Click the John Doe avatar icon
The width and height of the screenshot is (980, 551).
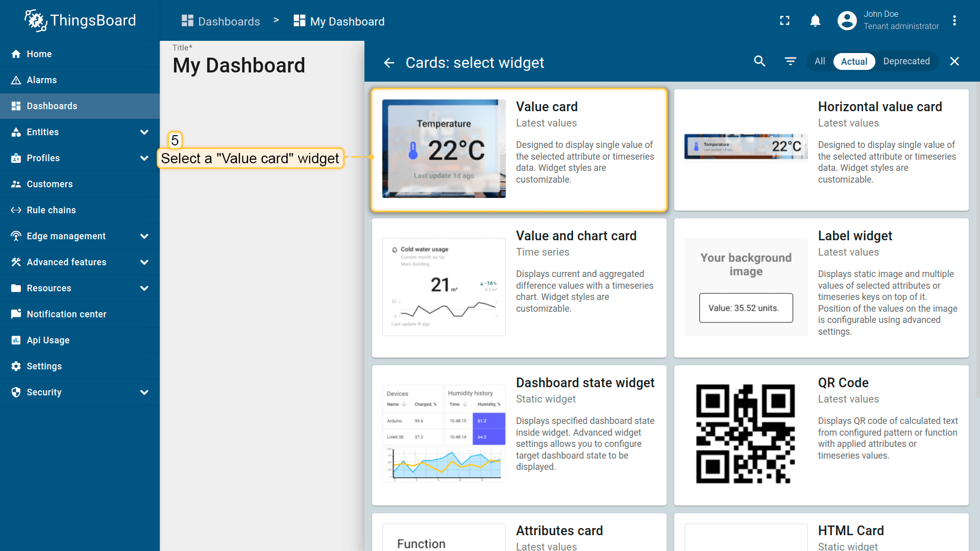pos(847,20)
